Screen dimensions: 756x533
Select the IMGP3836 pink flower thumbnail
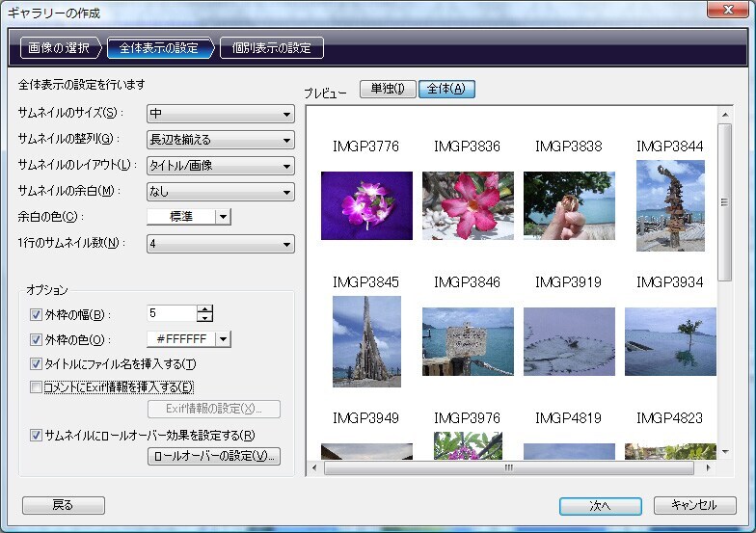click(469, 205)
